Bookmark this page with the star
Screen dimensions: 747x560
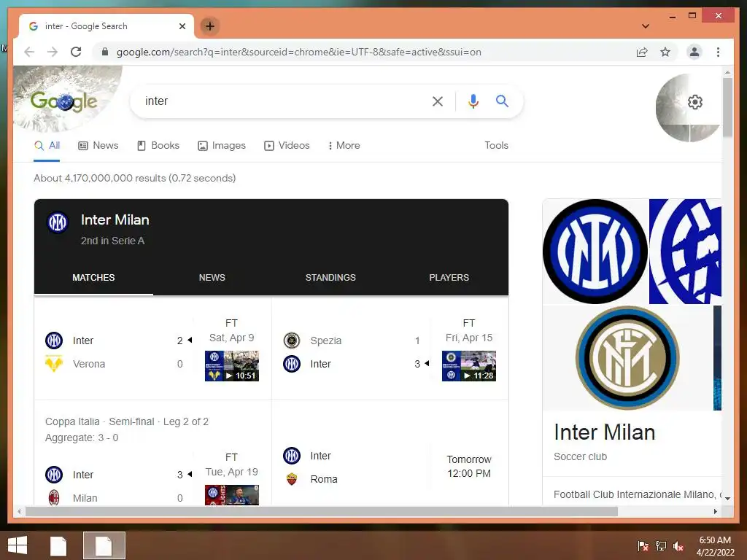[x=665, y=52]
